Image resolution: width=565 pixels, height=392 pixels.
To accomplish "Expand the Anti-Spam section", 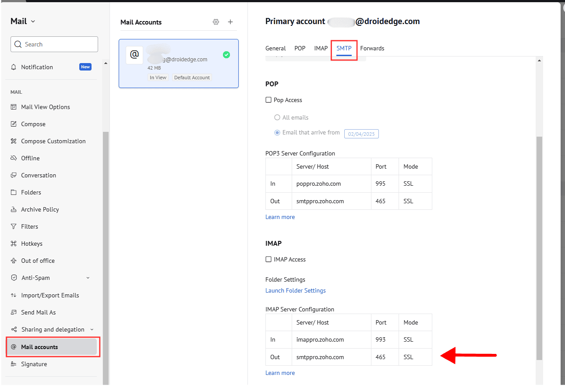I will coord(88,278).
